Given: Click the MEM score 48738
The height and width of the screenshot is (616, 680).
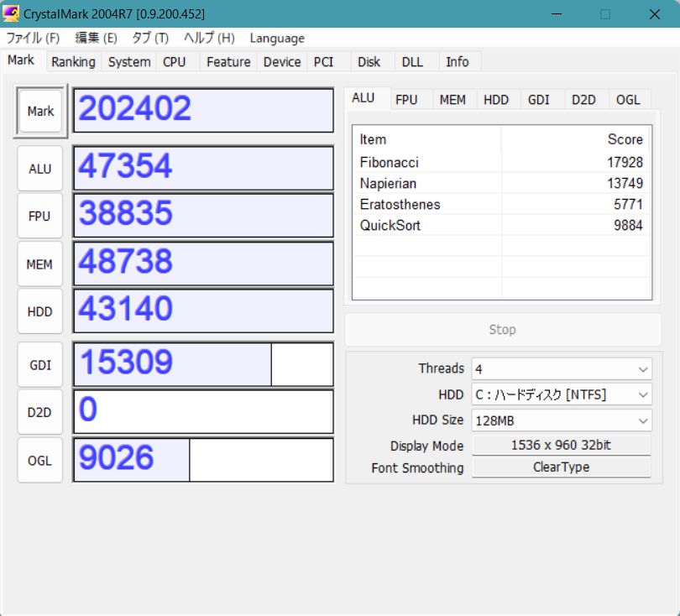Looking at the screenshot, I should [203, 264].
